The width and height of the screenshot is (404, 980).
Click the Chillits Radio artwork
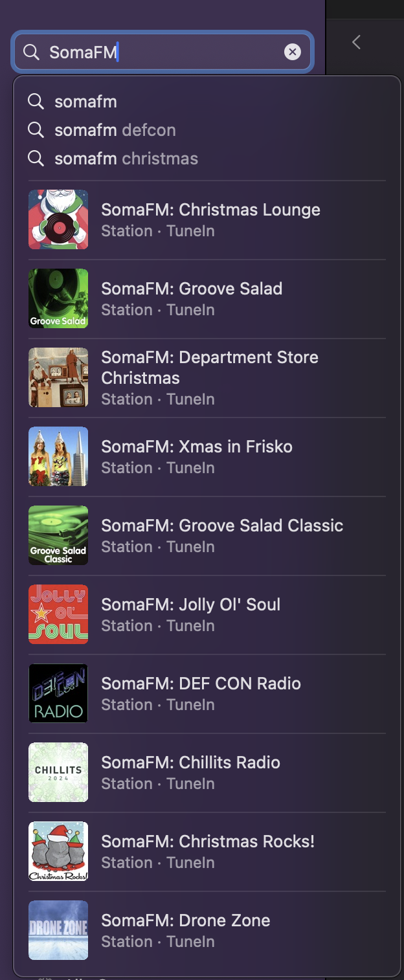click(x=58, y=772)
